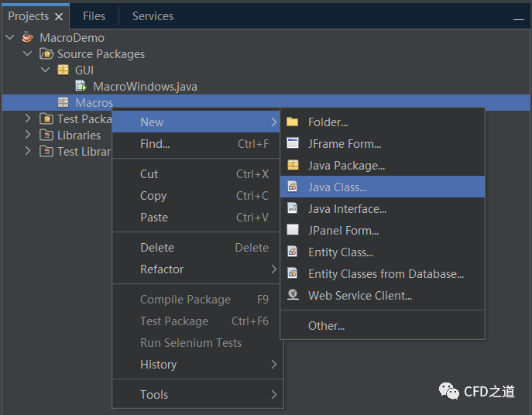The image size is (532, 415).
Task: Switch to the Files tab
Action: (94, 16)
